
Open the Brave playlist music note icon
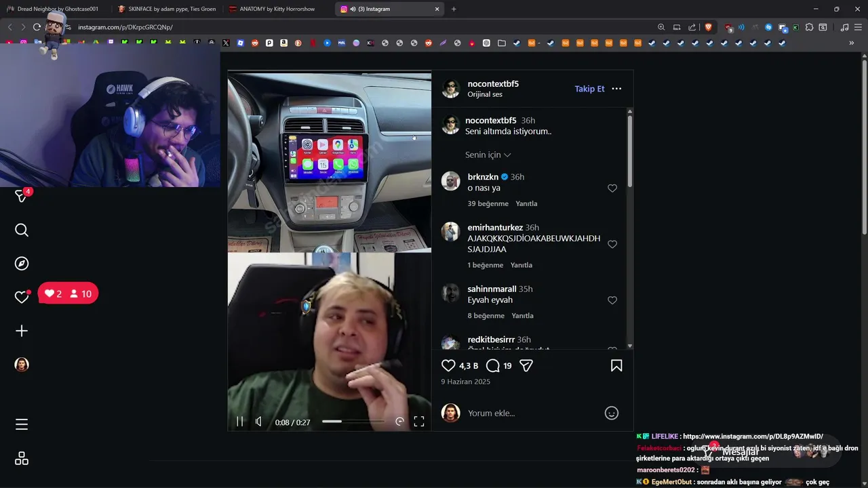point(844,27)
